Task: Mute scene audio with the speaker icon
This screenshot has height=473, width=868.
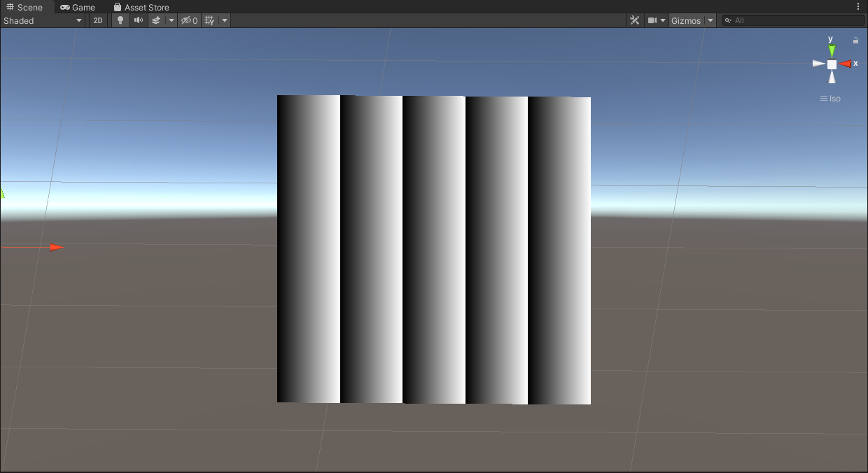Action: [x=138, y=20]
